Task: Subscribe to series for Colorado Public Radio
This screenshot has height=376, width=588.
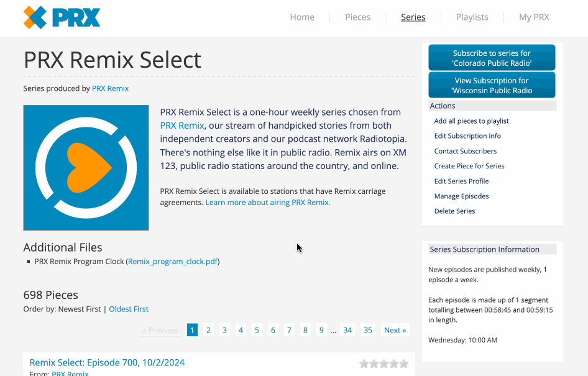Action: point(492,58)
